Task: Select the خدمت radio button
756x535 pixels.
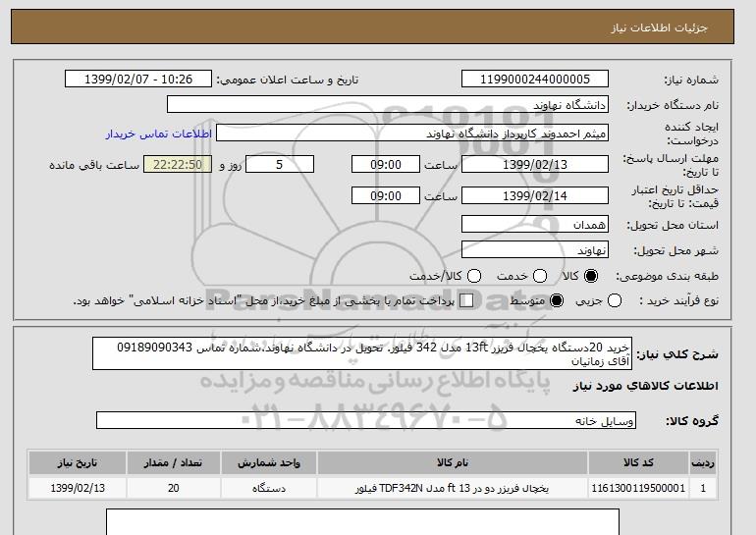Action: click(x=540, y=276)
